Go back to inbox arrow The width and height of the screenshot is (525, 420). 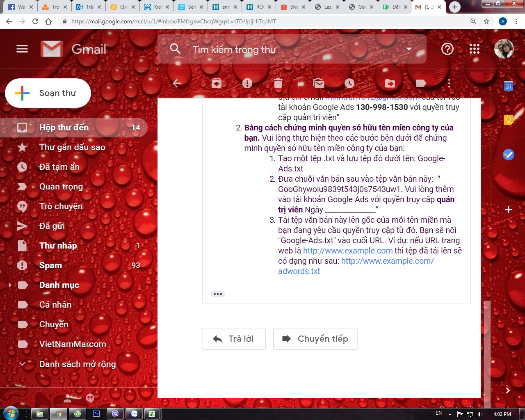[x=177, y=84]
